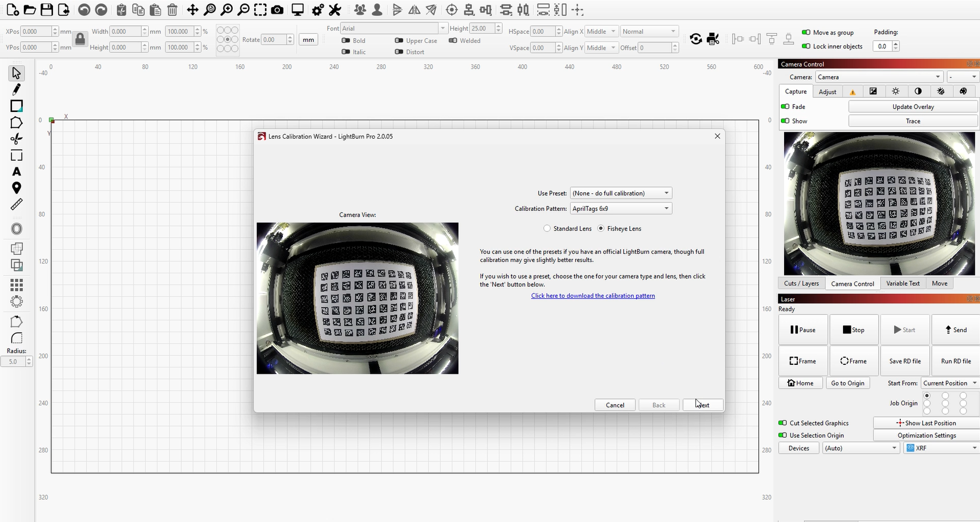This screenshot has height=522, width=980.
Task: Toggle the Fade switch in Camera Control
Action: point(785,107)
